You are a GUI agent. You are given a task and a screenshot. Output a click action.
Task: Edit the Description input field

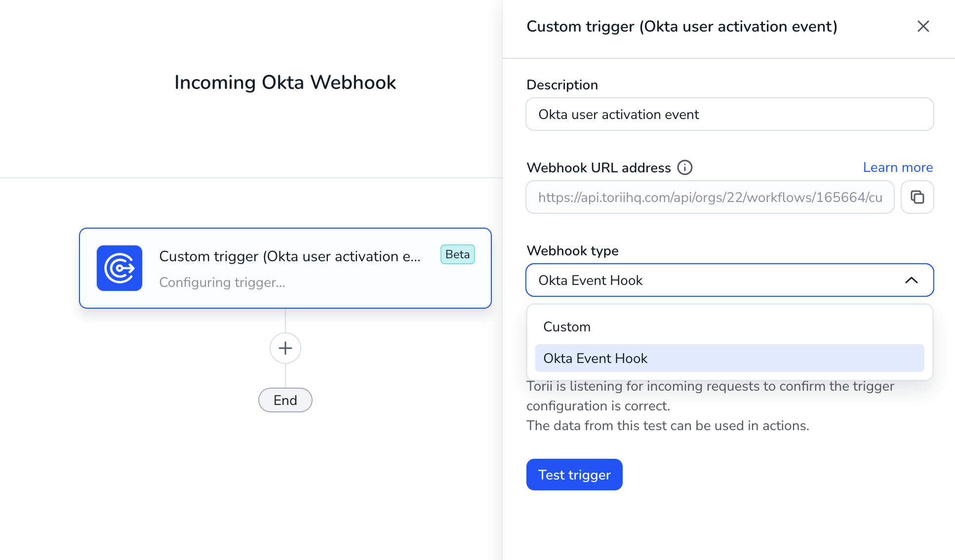pos(729,114)
